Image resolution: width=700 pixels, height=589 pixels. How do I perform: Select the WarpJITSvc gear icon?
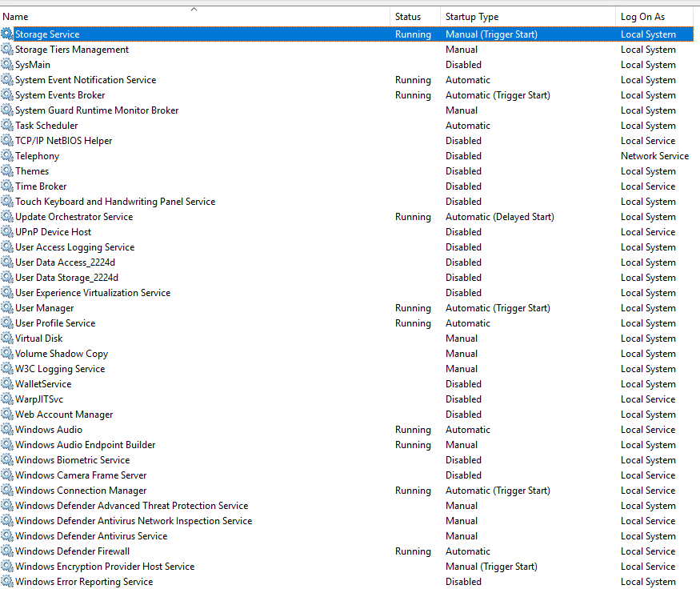7,399
